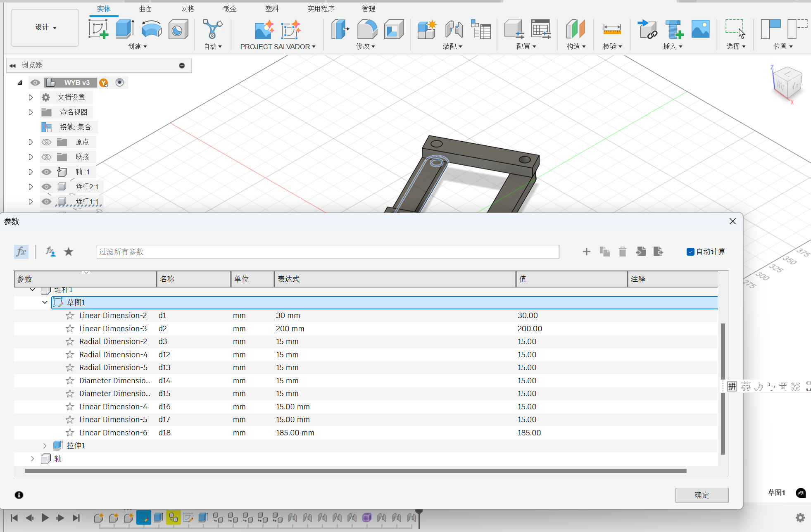Viewport: 811px width, 532px height.
Task: Collapse the 草图1 parameter group
Action: coord(45,302)
